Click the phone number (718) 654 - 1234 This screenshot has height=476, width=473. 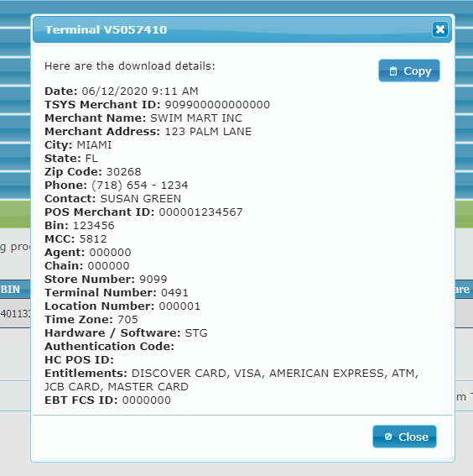[x=140, y=186]
